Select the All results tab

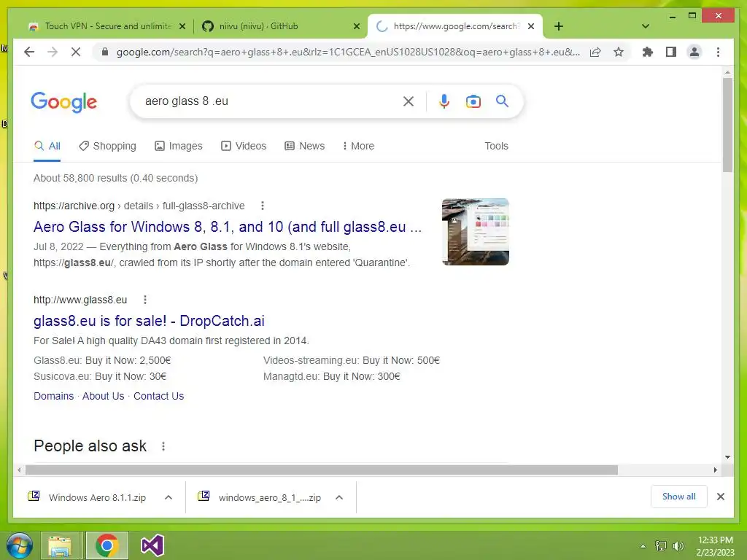(x=47, y=146)
